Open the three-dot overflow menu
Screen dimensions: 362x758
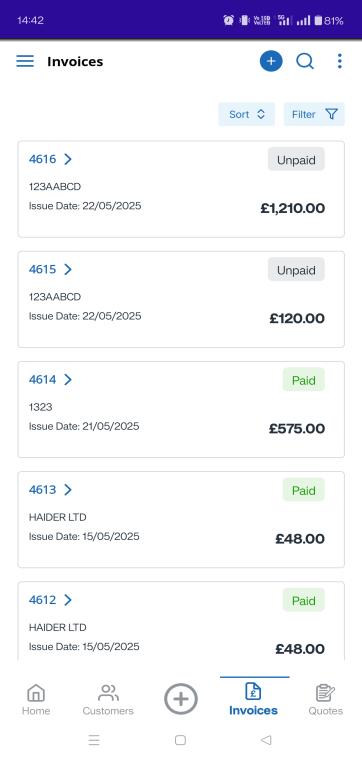(x=340, y=61)
